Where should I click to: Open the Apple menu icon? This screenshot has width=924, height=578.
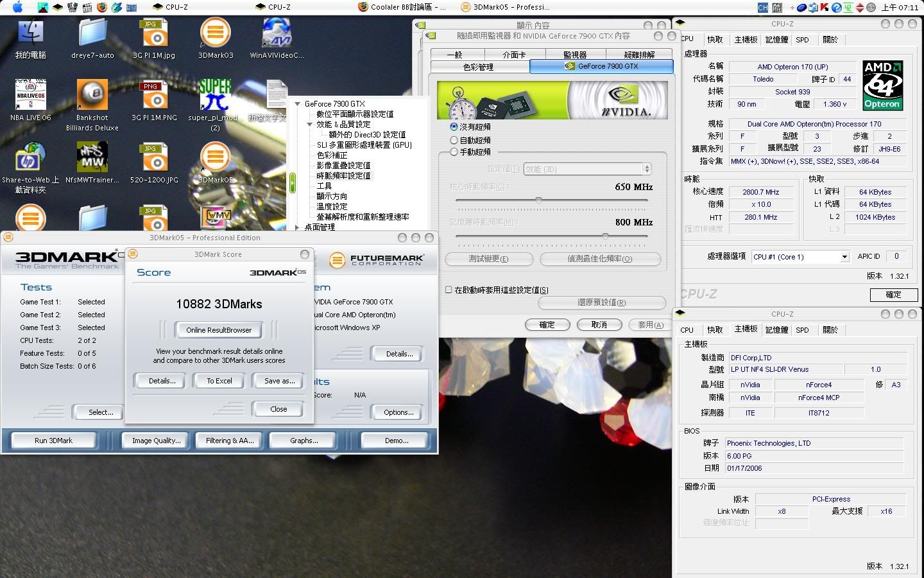[x=17, y=7]
